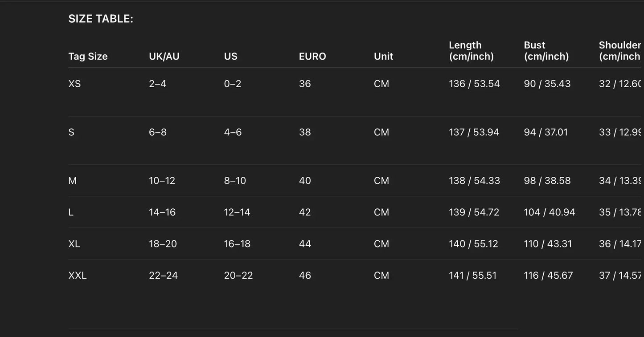Click the shoulder value in the L row

coord(620,212)
